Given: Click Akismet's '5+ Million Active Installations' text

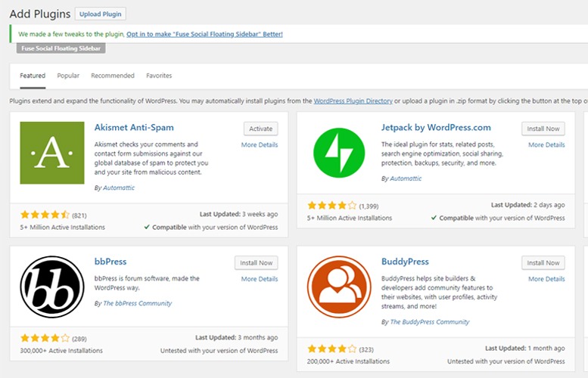Looking at the screenshot, I should coord(63,227).
